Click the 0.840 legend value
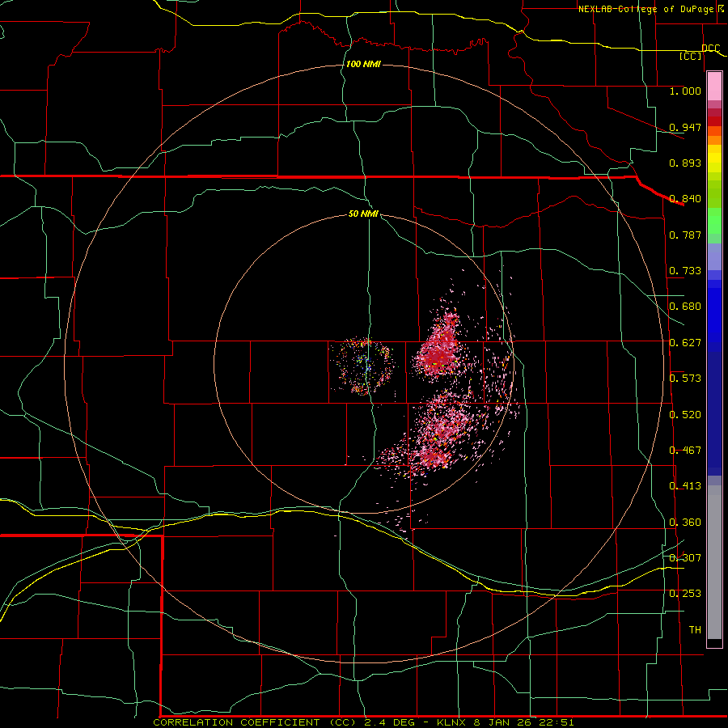Viewport: 728px width, 728px height. point(685,199)
